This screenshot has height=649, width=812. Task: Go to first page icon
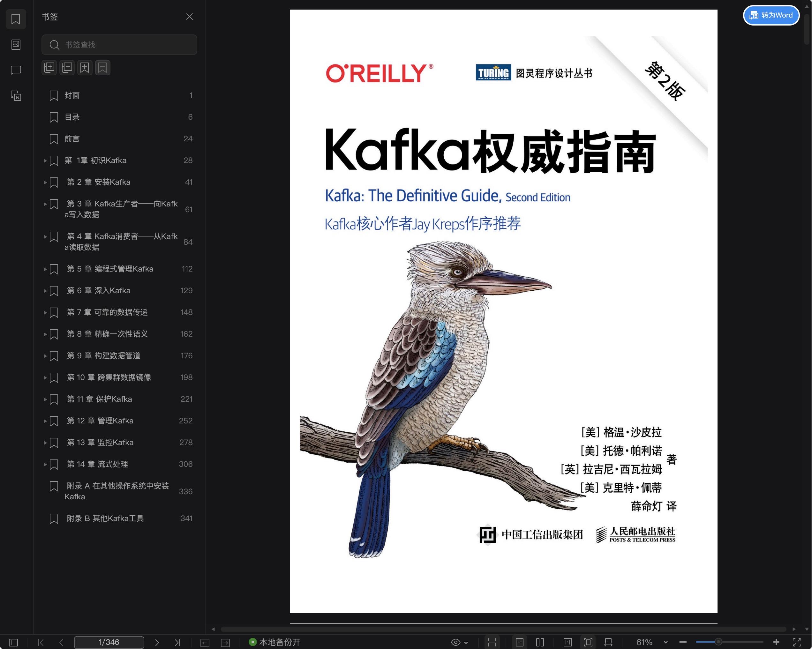(41, 642)
